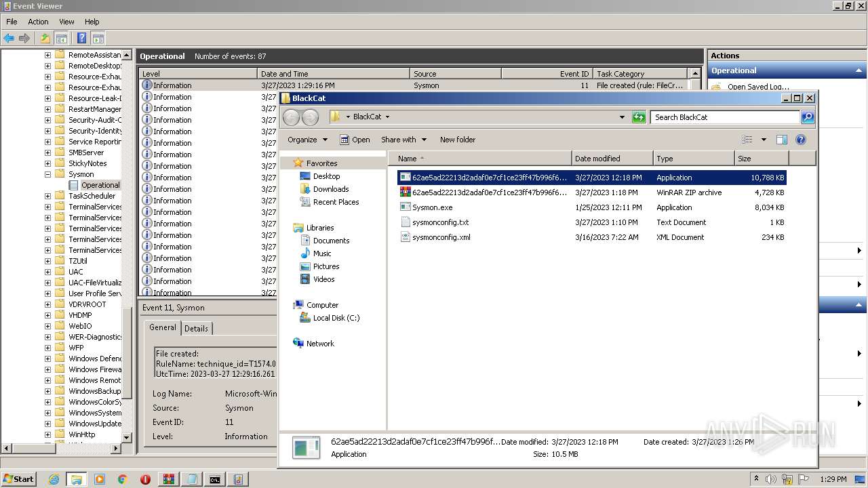The width and height of the screenshot is (868, 488).
Task: Expand the SMBServer tree node
Action: tap(47, 152)
